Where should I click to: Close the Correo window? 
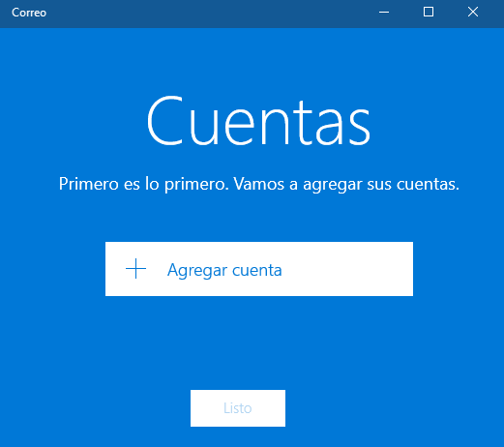click(x=473, y=13)
